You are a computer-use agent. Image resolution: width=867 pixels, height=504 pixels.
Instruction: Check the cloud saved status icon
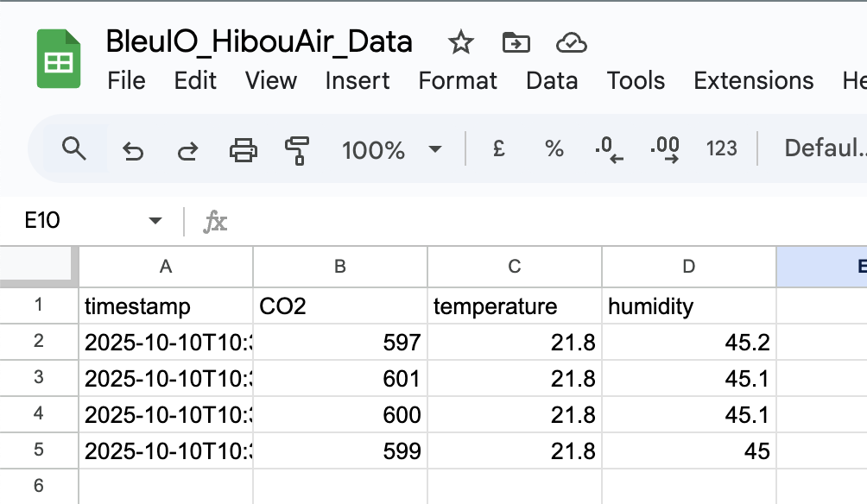coord(572,42)
